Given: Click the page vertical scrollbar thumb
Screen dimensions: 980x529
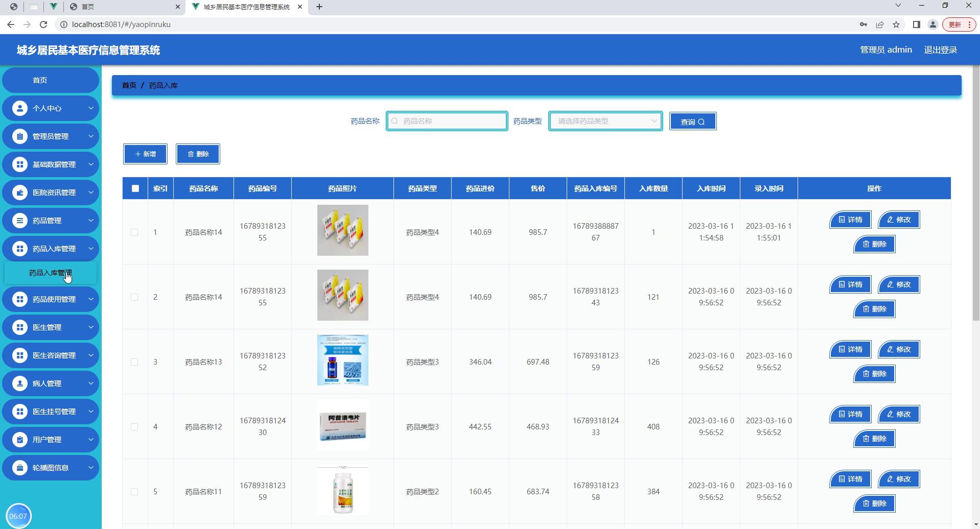Looking at the screenshot, I should pyautogui.click(x=975, y=193).
